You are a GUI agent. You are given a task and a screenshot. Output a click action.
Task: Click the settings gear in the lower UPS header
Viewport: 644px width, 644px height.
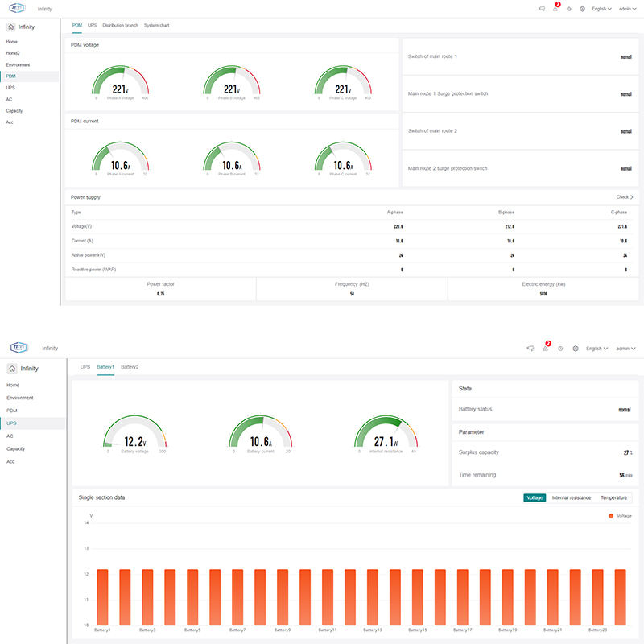(576, 349)
